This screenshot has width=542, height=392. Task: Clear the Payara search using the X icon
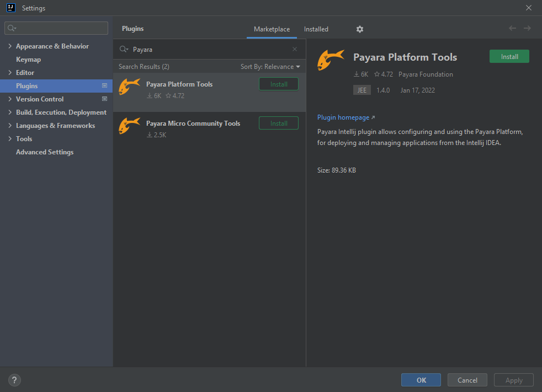pyautogui.click(x=294, y=49)
